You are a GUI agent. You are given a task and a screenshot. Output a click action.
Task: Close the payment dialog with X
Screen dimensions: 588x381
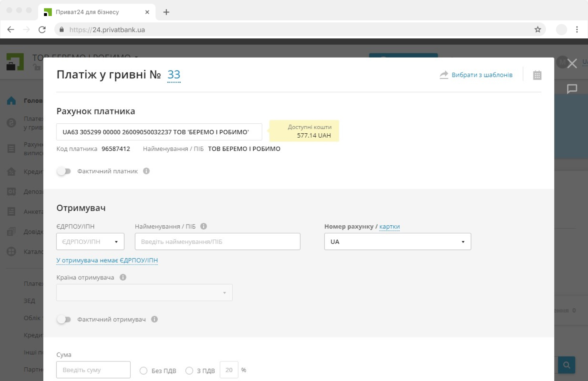pos(572,63)
